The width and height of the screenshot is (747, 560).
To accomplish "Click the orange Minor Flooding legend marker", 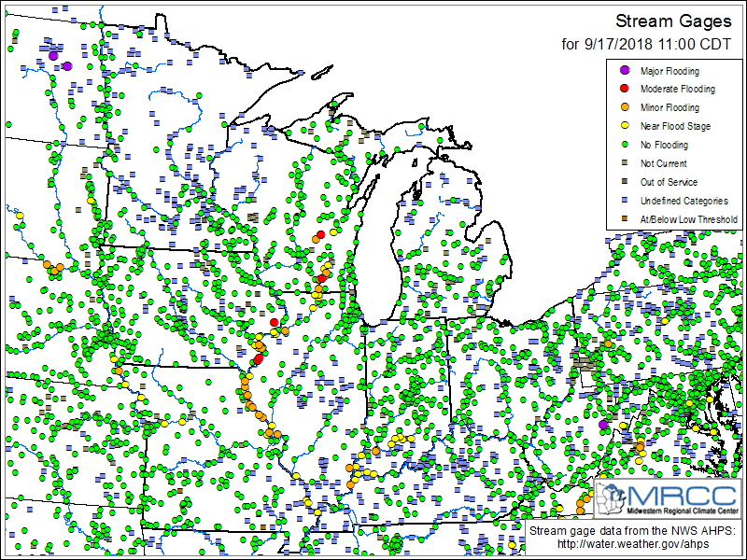I will [x=625, y=107].
